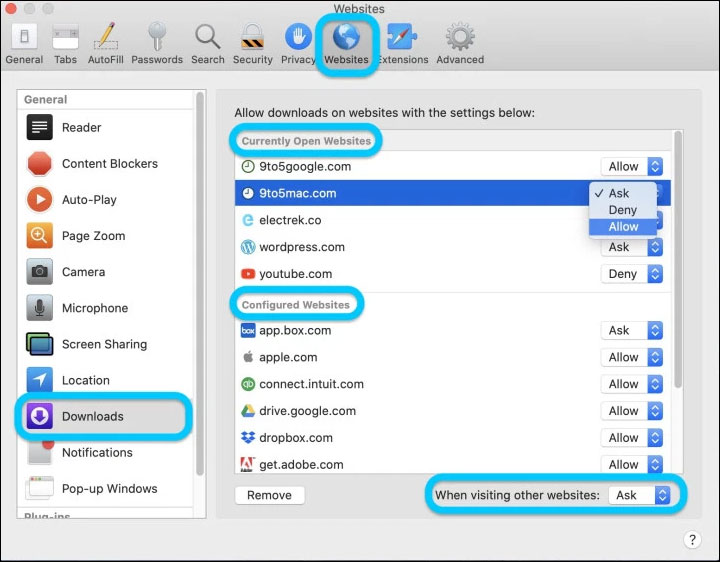
Task: Select the 9to5google.com row
Action: (452, 166)
